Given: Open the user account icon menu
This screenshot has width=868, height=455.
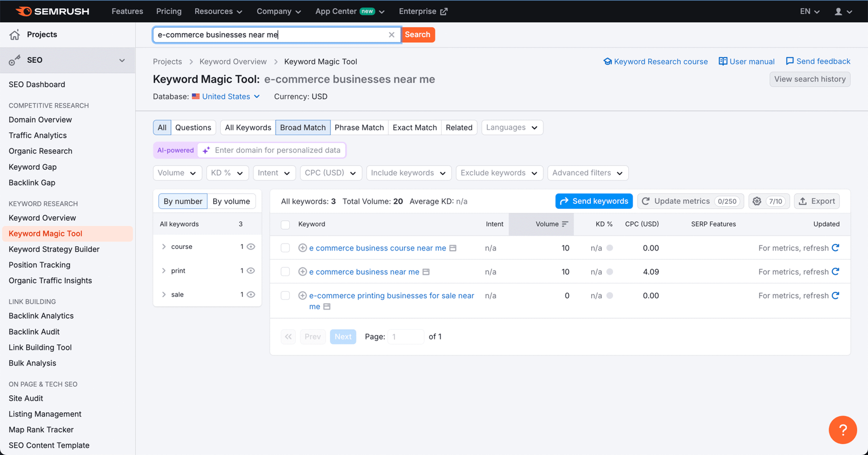Looking at the screenshot, I should pyautogui.click(x=843, y=11).
